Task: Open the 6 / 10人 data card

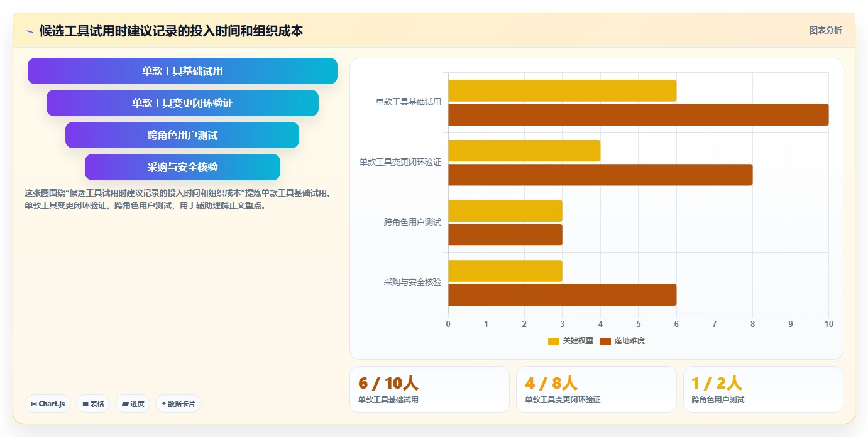Action: [x=429, y=389]
